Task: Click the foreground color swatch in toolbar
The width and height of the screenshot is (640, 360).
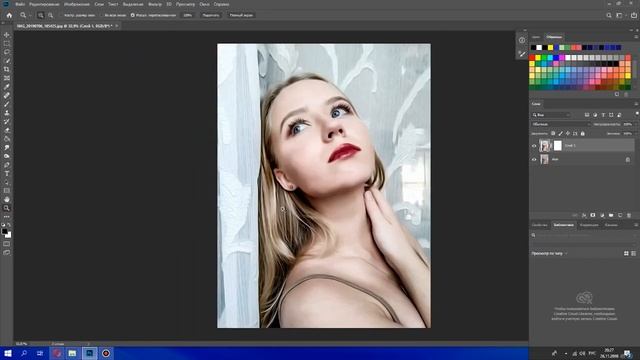Action: tap(4, 231)
